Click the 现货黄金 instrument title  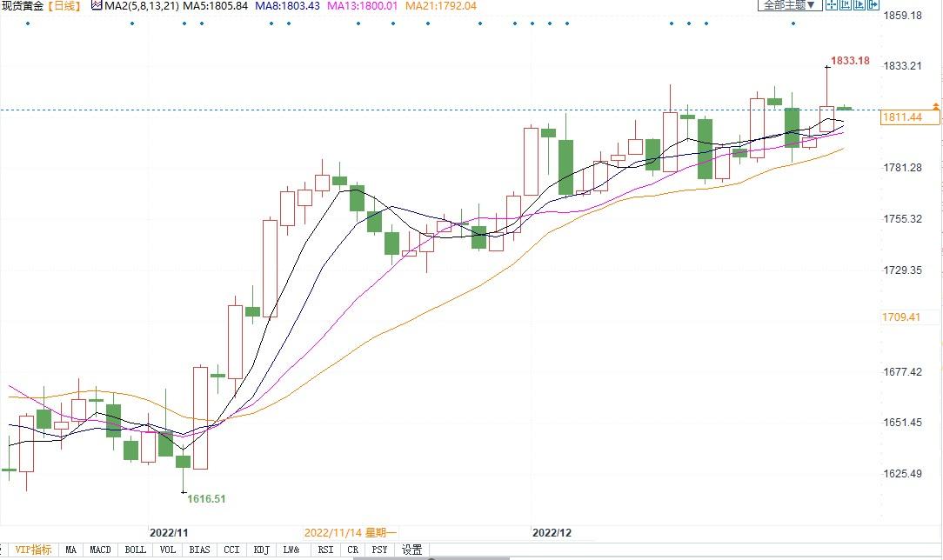pos(22,5)
